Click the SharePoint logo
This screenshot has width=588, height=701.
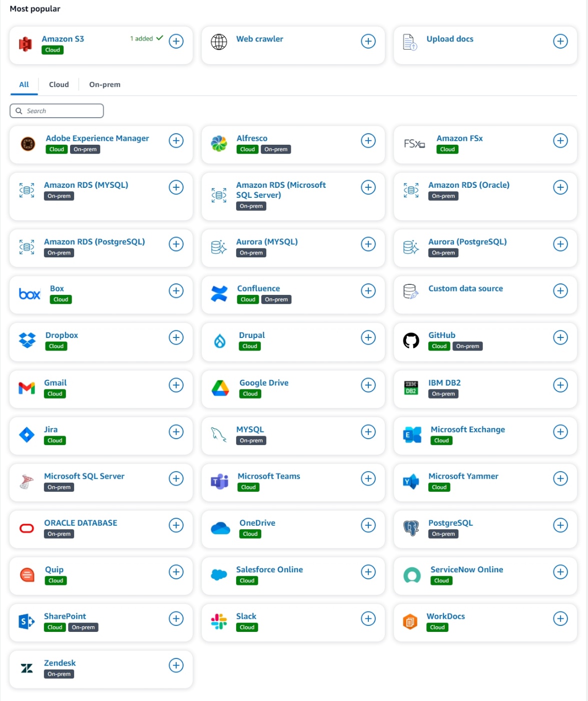pos(27,621)
